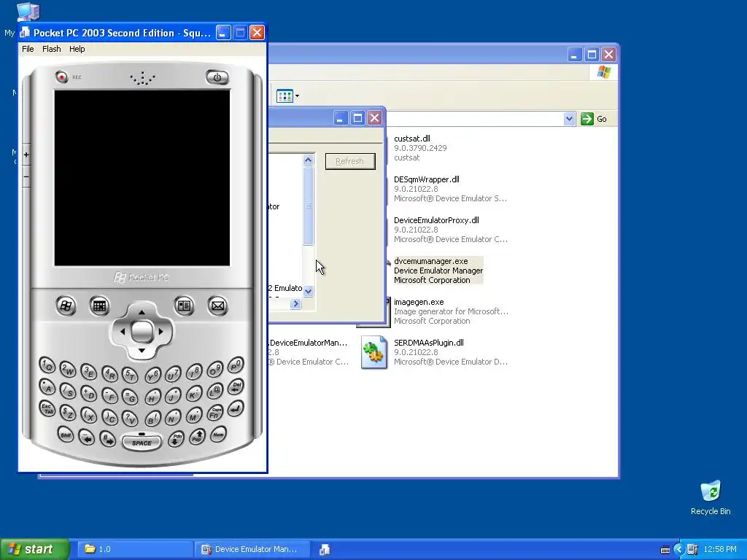Expand hidden system tray icons
This screenshot has height=560, width=747.
coord(679,550)
